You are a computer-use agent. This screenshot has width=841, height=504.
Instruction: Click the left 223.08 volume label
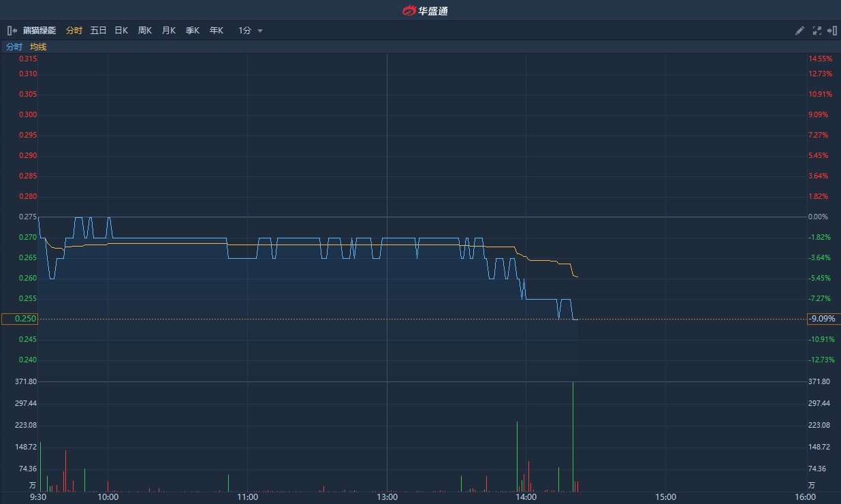click(26, 425)
